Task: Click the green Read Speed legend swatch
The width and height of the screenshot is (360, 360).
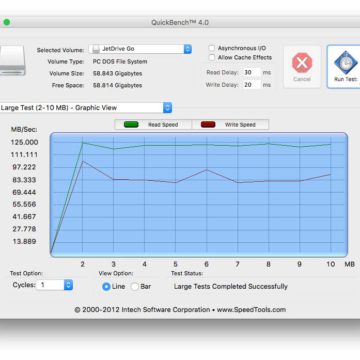Action: [x=131, y=125]
